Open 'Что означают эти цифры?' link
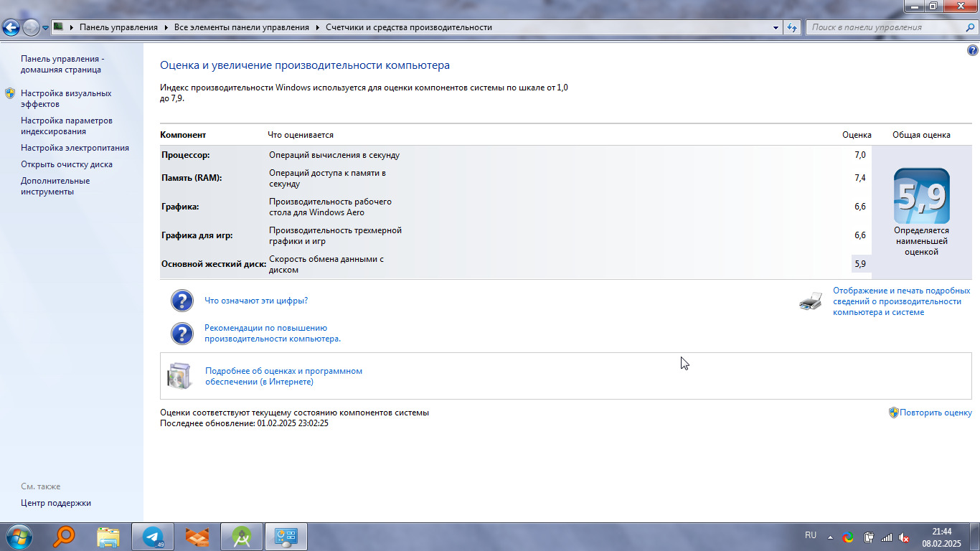 pyautogui.click(x=256, y=301)
